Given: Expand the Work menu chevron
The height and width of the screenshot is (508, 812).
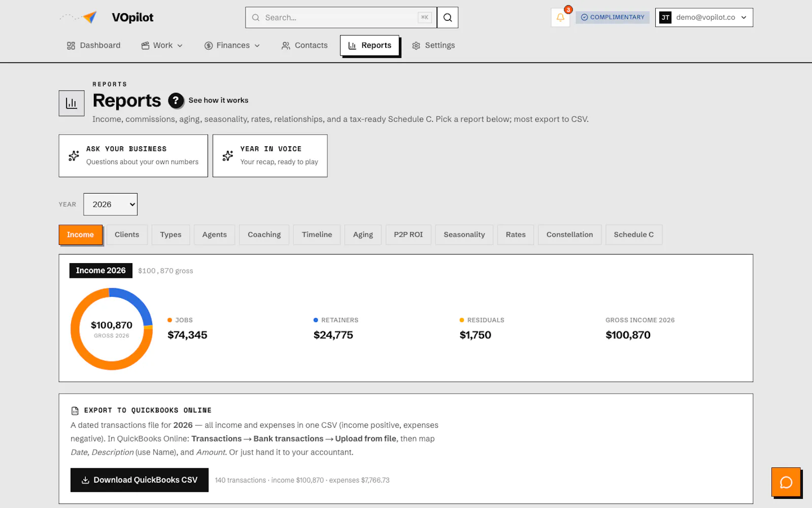Looking at the screenshot, I should (180, 46).
